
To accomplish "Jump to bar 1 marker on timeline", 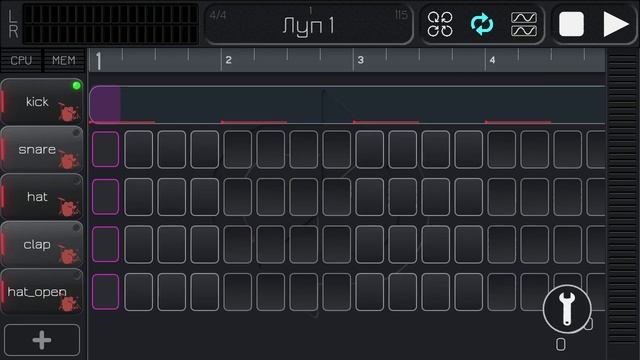I will click(x=98, y=61).
